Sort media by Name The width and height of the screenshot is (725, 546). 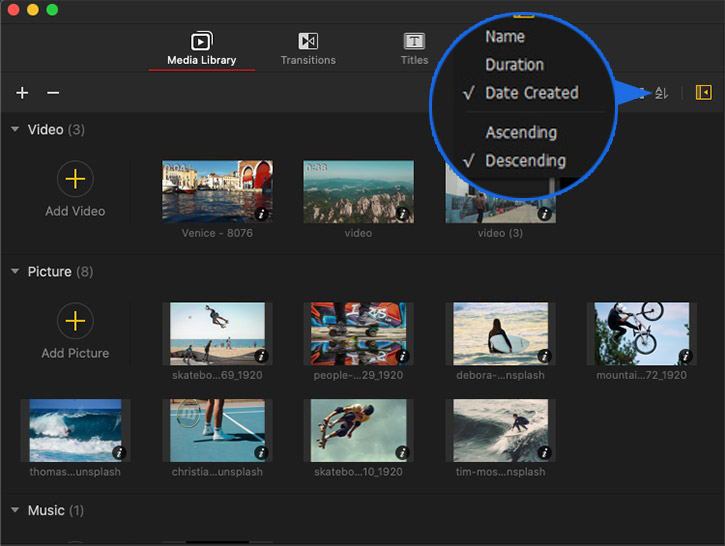coord(505,37)
